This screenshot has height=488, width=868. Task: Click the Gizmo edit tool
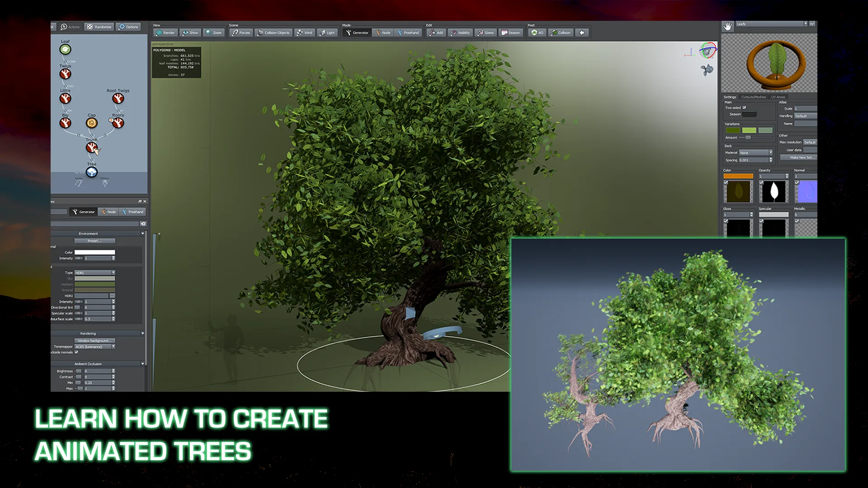[486, 33]
